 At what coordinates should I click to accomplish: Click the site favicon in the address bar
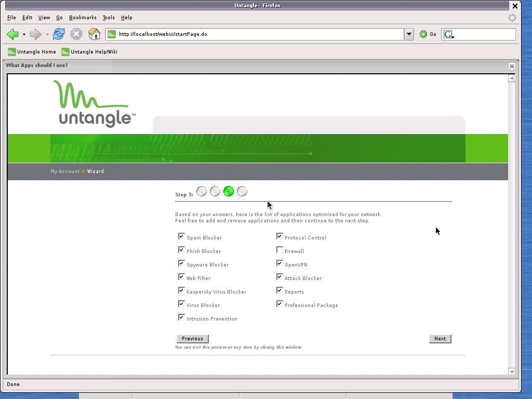(x=112, y=34)
